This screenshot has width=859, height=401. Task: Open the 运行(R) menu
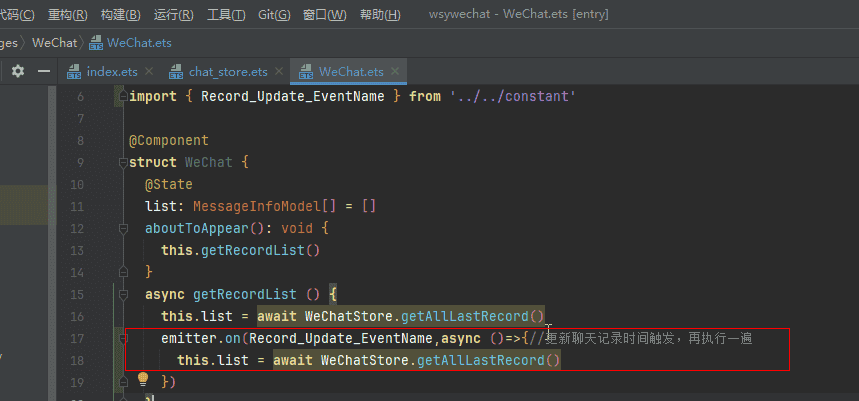174,15
